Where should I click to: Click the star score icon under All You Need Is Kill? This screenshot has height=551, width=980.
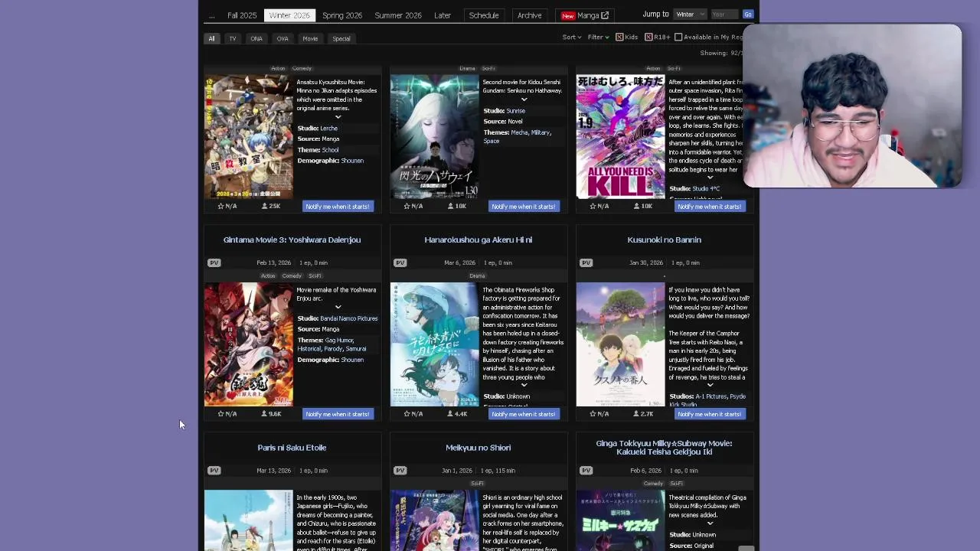(x=593, y=206)
